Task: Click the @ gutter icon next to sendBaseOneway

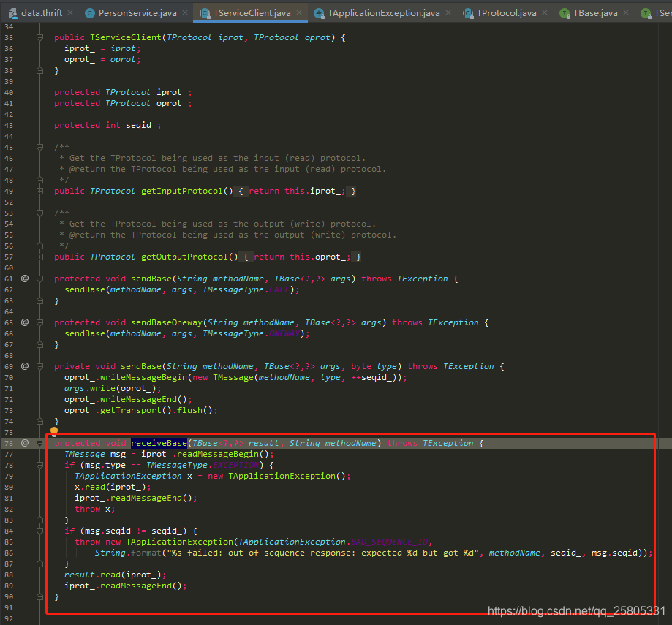Action: pyautogui.click(x=24, y=322)
